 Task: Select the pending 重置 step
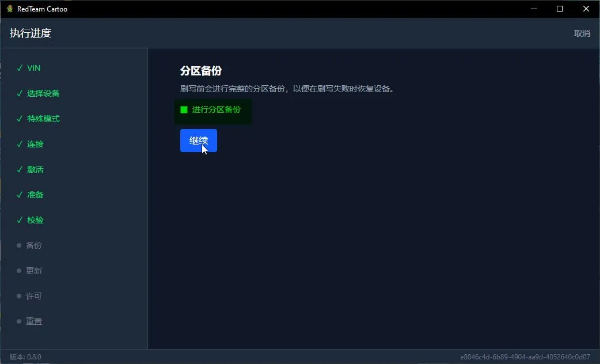pos(29,321)
